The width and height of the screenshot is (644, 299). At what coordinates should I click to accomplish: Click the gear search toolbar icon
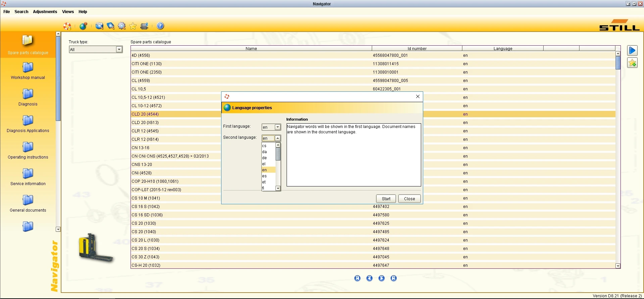[x=122, y=26]
